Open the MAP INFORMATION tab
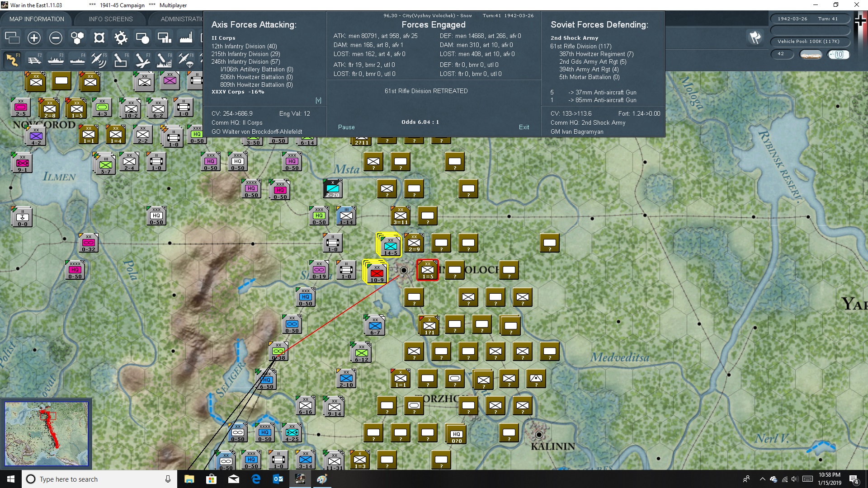The height and width of the screenshot is (488, 868). pyautogui.click(x=37, y=19)
